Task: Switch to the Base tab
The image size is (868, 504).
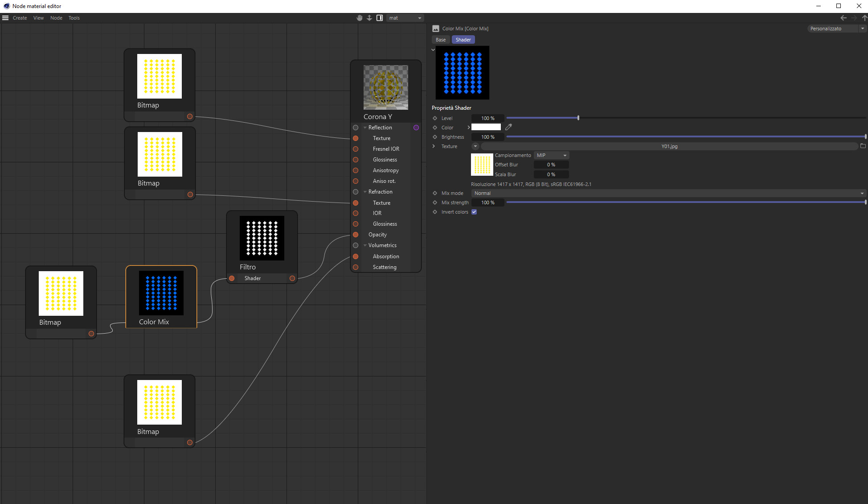Action: (x=440, y=40)
